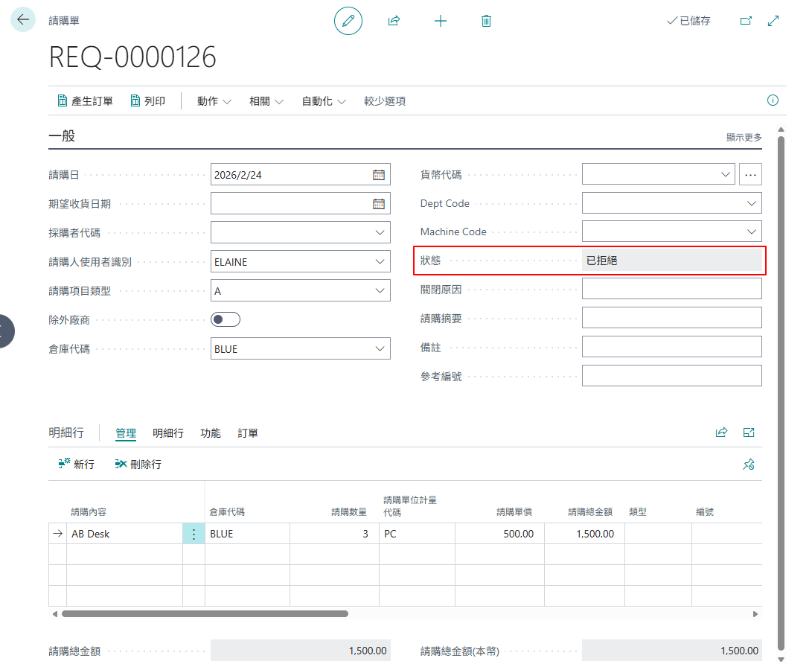Pin the lines action bar
This screenshot has width=812, height=664.
click(749, 464)
